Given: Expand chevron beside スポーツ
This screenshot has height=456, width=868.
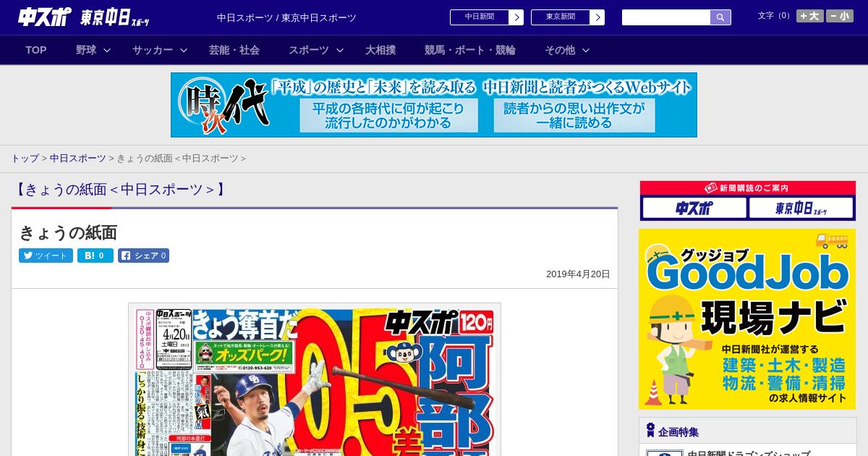Looking at the screenshot, I should click(x=340, y=50).
